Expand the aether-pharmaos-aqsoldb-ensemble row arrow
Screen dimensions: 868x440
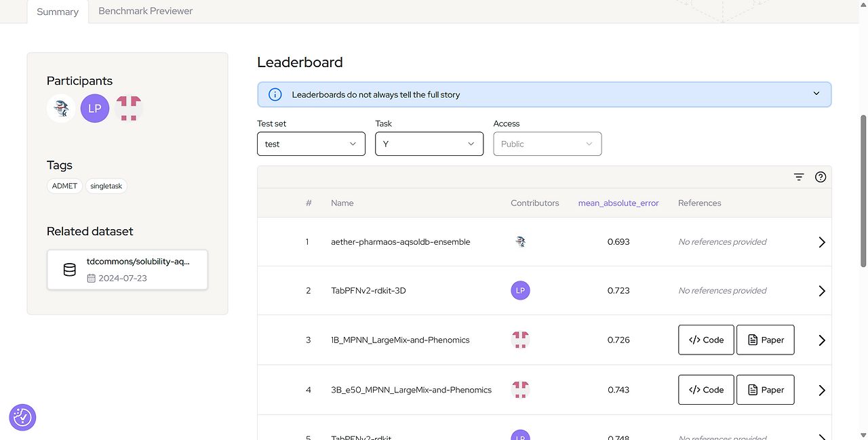pyautogui.click(x=821, y=242)
